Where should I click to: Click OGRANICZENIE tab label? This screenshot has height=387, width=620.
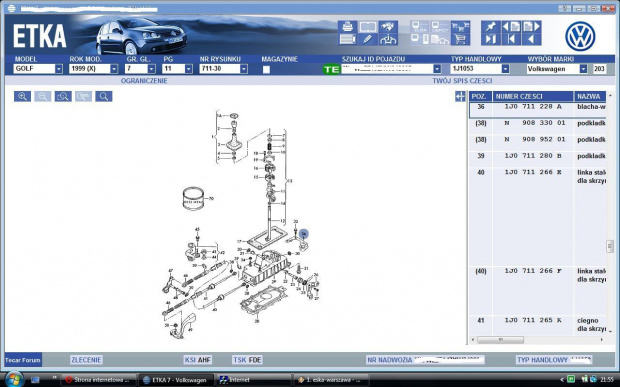(144, 81)
